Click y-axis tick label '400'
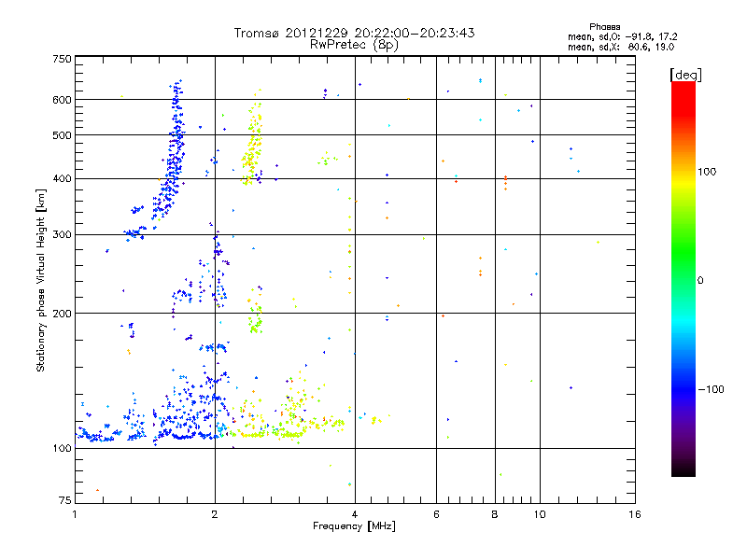Viewport: 747px width, 560px height. 63,179
